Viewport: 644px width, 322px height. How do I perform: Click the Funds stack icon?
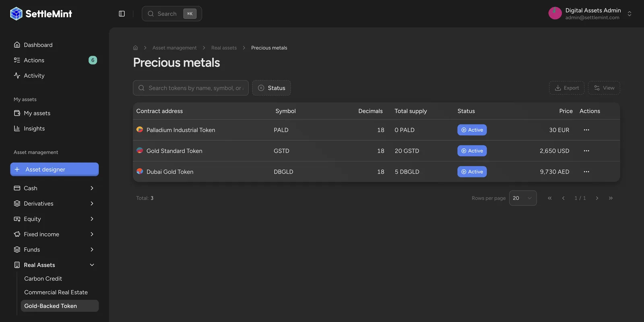pyautogui.click(x=17, y=249)
